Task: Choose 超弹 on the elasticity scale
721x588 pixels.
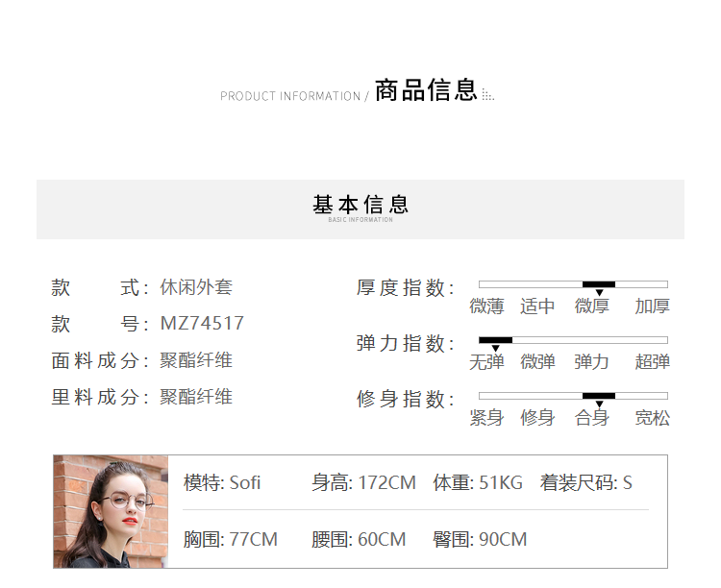Action: click(x=652, y=362)
